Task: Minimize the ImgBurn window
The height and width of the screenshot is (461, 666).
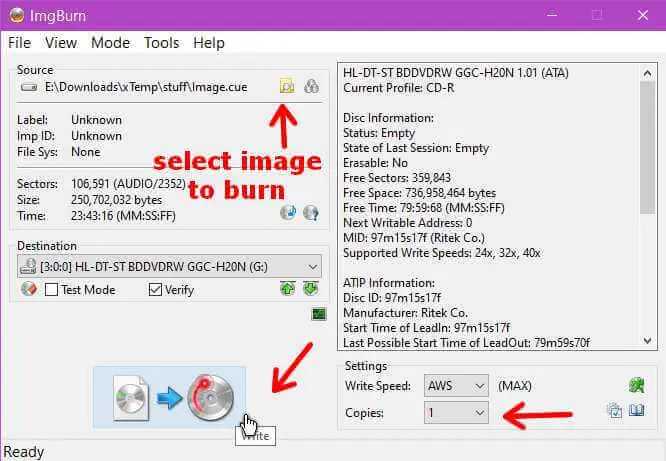Action: (x=552, y=15)
